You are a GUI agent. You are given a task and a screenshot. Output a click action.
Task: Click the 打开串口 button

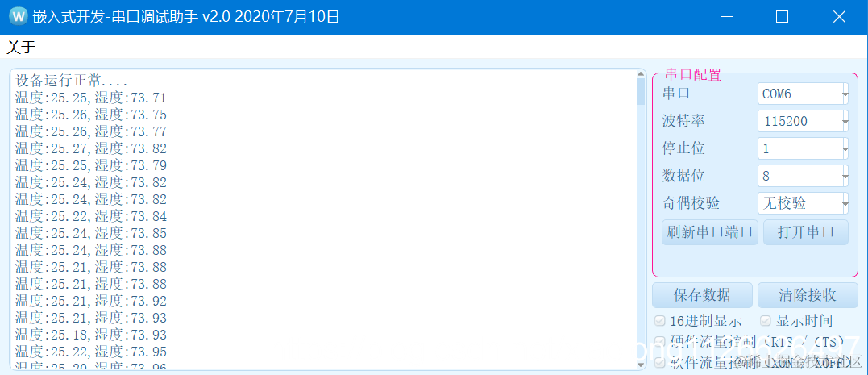click(x=806, y=232)
